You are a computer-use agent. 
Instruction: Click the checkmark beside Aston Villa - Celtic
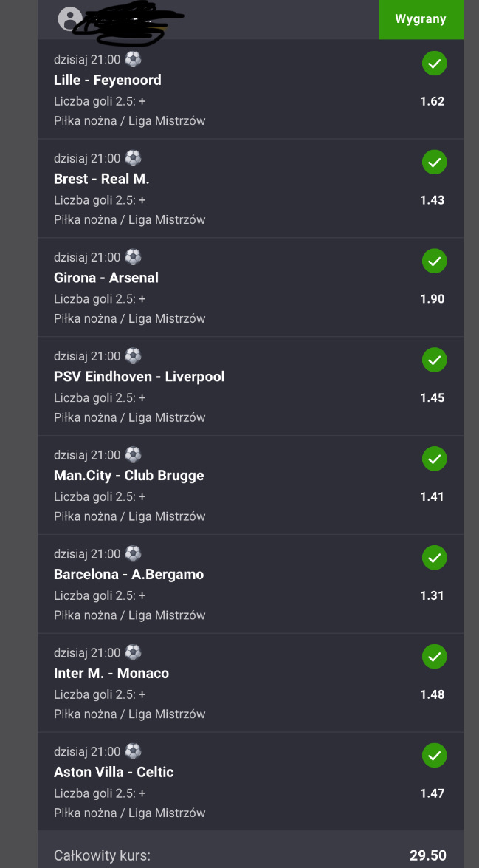click(x=434, y=756)
